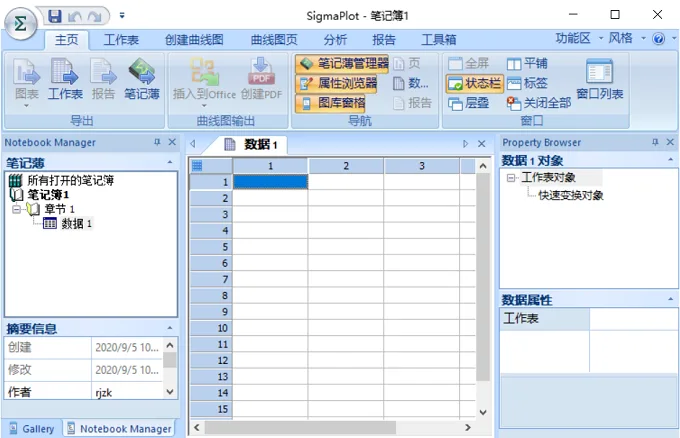
Task: Export 报告 from the 导出 group
Action: pos(103,79)
